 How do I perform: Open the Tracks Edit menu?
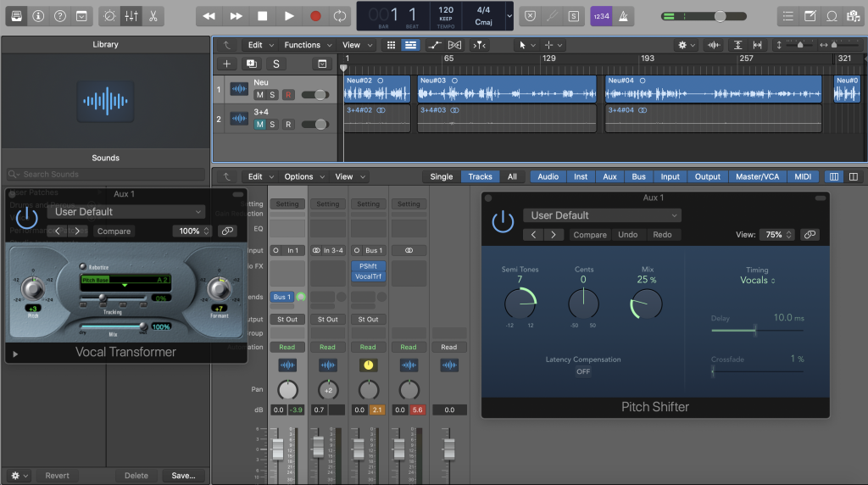tap(260, 45)
